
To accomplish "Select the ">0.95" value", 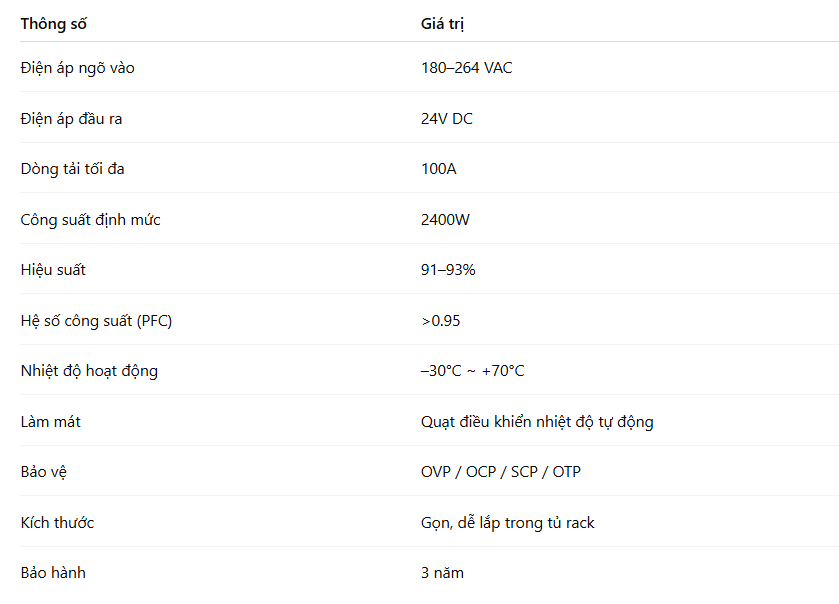I will (x=440, y=321).
